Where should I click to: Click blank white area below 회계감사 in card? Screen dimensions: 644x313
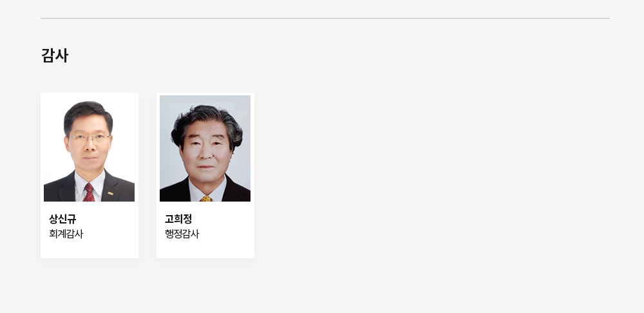89,249
